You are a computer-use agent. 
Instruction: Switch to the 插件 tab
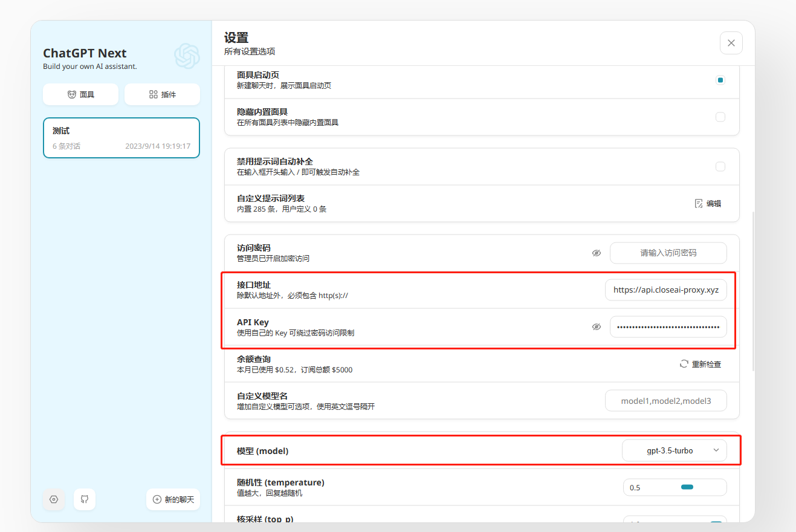[162, 94]
